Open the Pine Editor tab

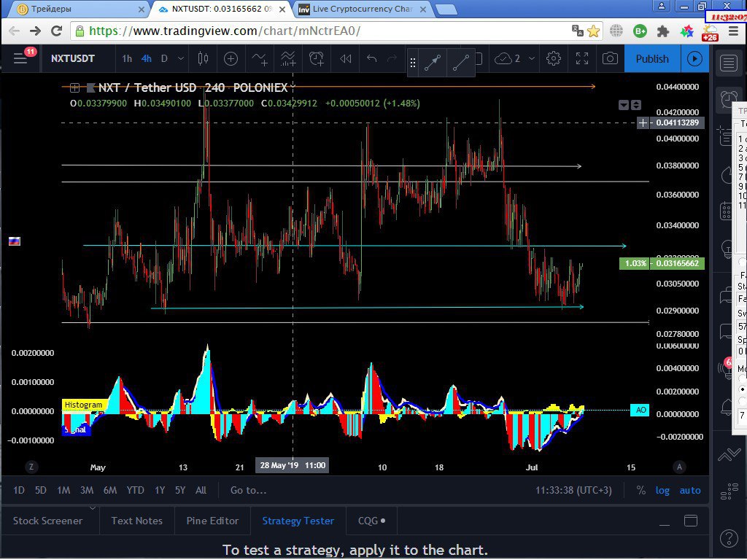coord(212,521)
